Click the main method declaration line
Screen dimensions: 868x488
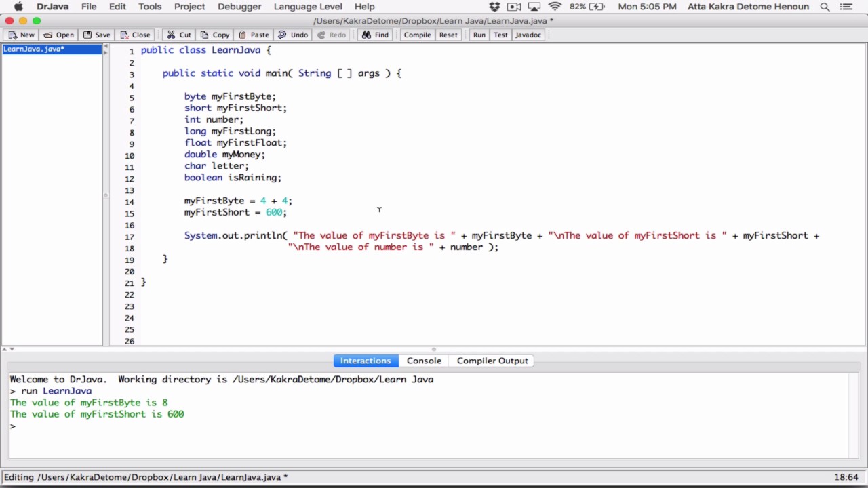[x=281, y=73]
